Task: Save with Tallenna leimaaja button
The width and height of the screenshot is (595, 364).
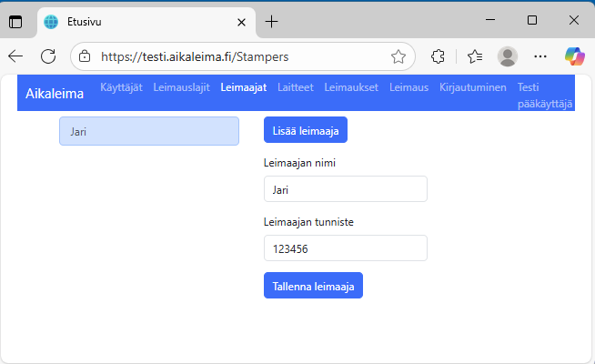Action: [313, 285]
